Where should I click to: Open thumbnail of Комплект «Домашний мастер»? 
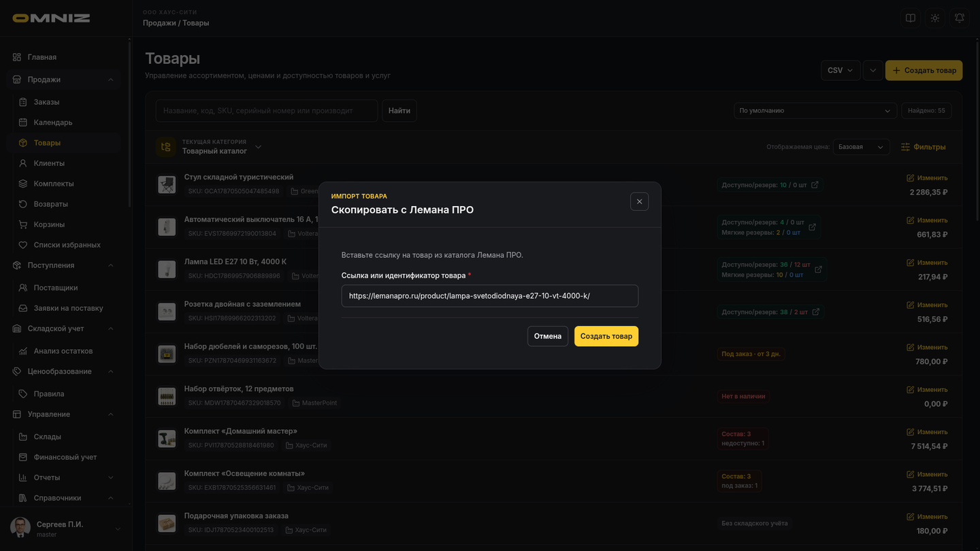pos(167,439)
